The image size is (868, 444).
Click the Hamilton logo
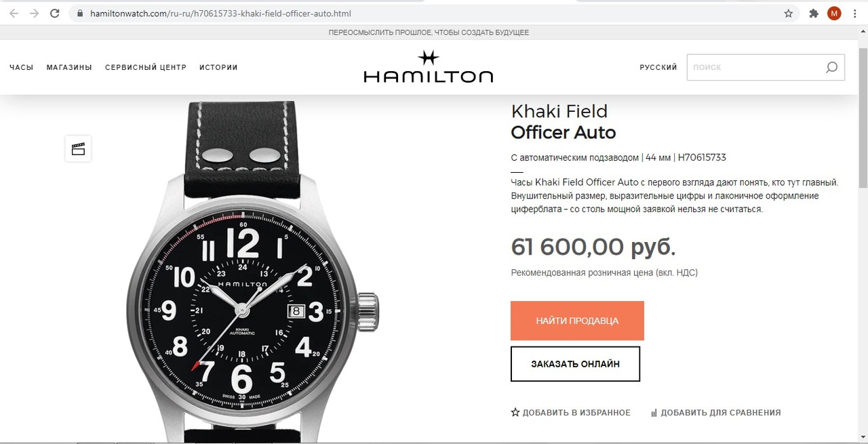(x=429, y=66)
